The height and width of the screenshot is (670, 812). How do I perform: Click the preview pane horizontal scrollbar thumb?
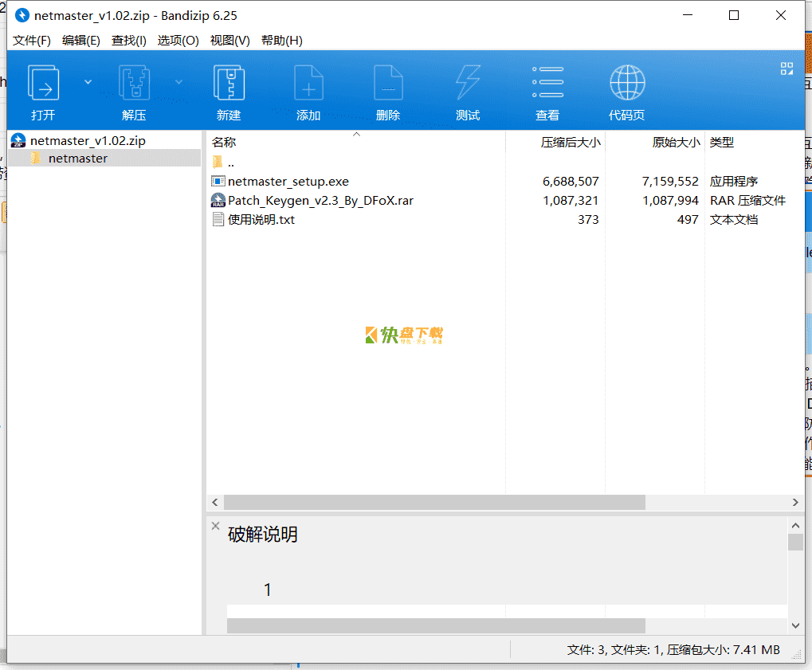click(436, 625)
